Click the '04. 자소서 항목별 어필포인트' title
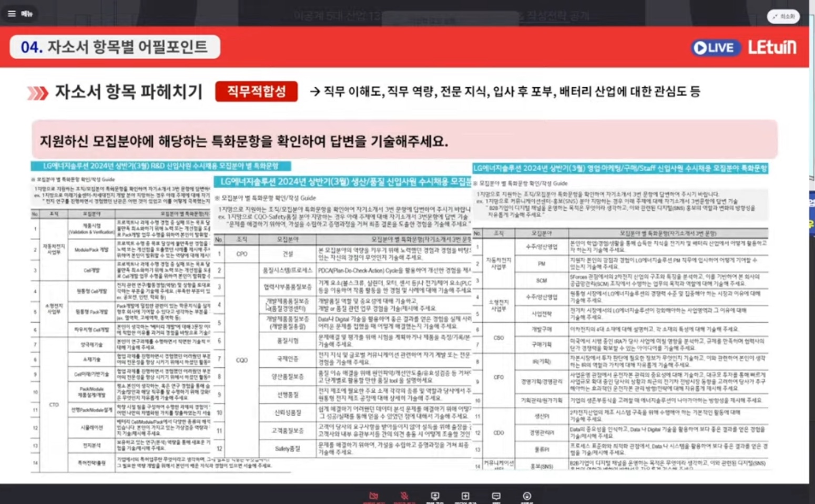Viewport: 815px width, 504px height. [115, 47]
